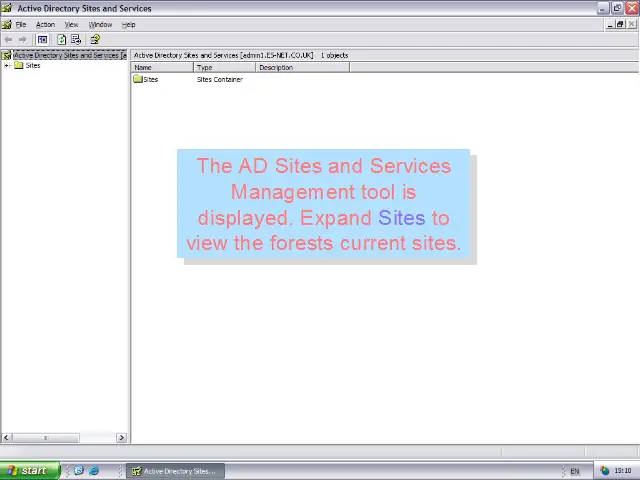This screenshot has width=640, height=480.
Task: Click the MMC system icon in the menu bar
Action: 7,24
